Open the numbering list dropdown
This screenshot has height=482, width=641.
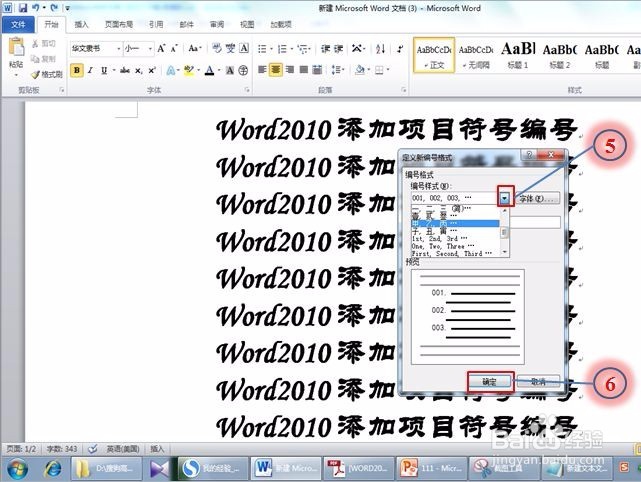(292, 49)
